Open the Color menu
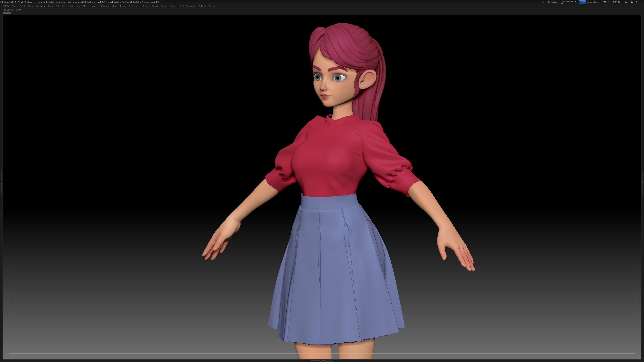Viewport: 644px width, 362px height. (31, 6)
